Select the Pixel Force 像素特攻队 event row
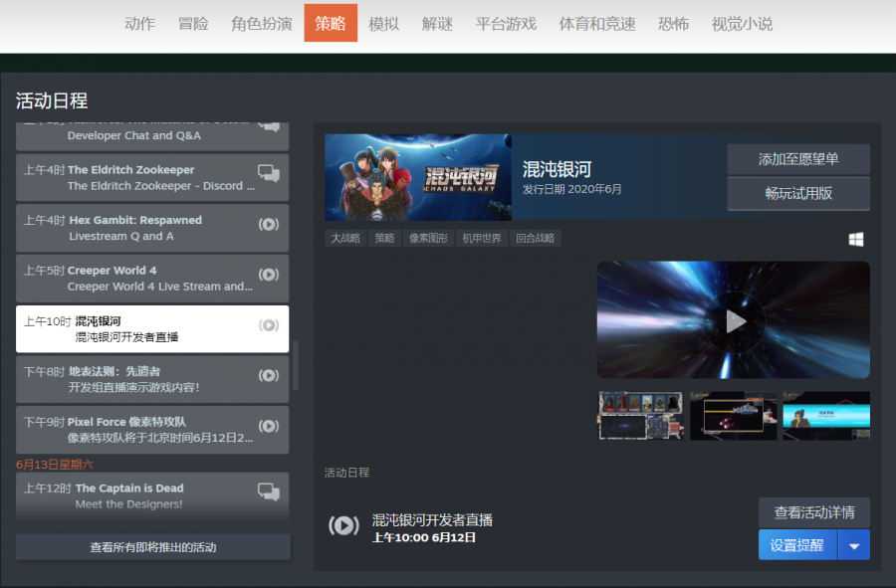This screenshot has width=896, height=588. click(152, 430)
